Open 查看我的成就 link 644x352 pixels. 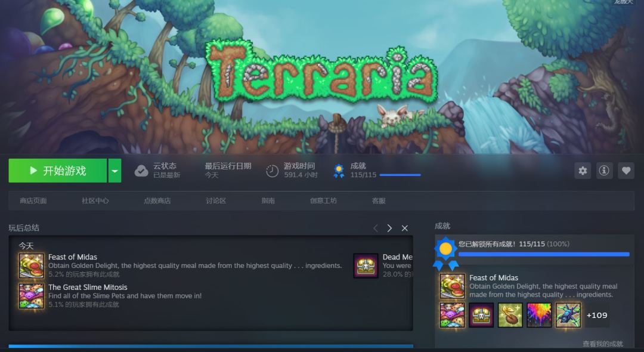[x=602, y=344]
